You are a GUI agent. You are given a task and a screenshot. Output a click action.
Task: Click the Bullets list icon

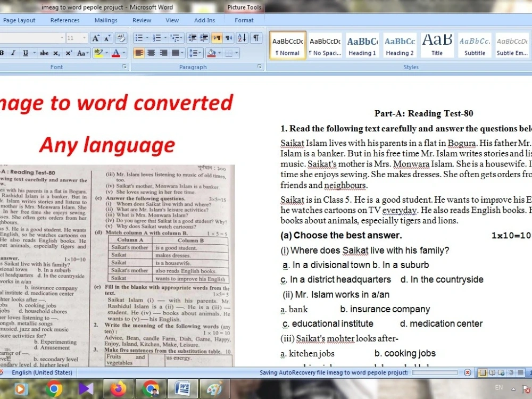tap(139, 38)
